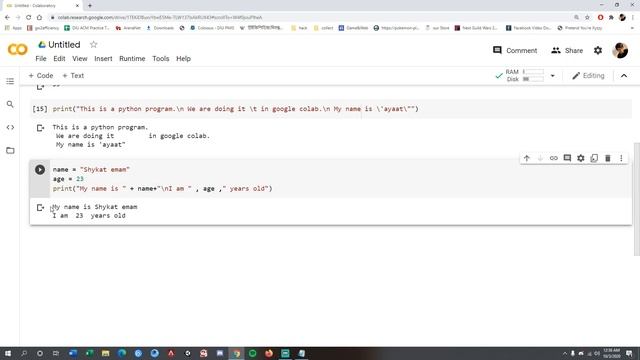
Task: Open a new browser tab
Action: (x=90, y=5)
